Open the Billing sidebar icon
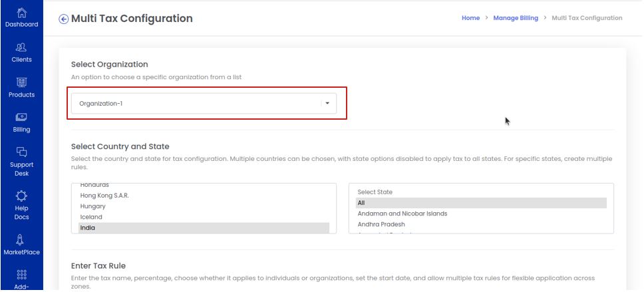The height and width of the screenshot is (292, 644). pyautogui.click(x=21, y=118)
